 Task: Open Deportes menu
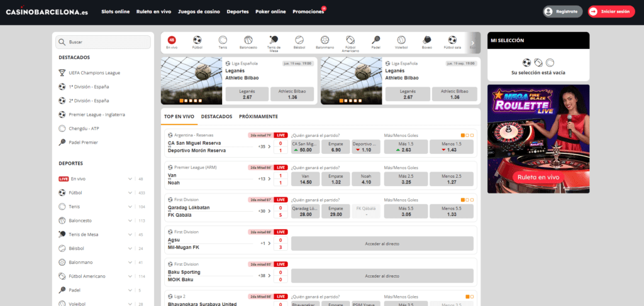tap(238, 12)
